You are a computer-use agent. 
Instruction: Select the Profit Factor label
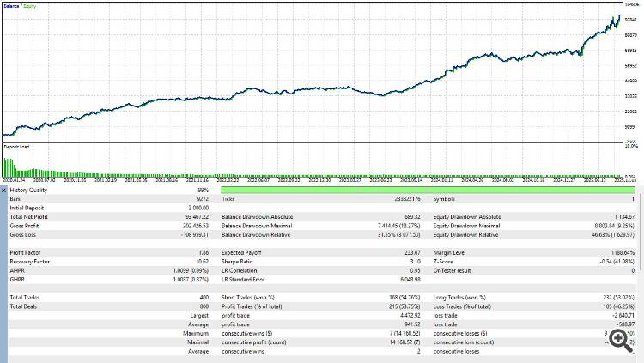[25, 253]
